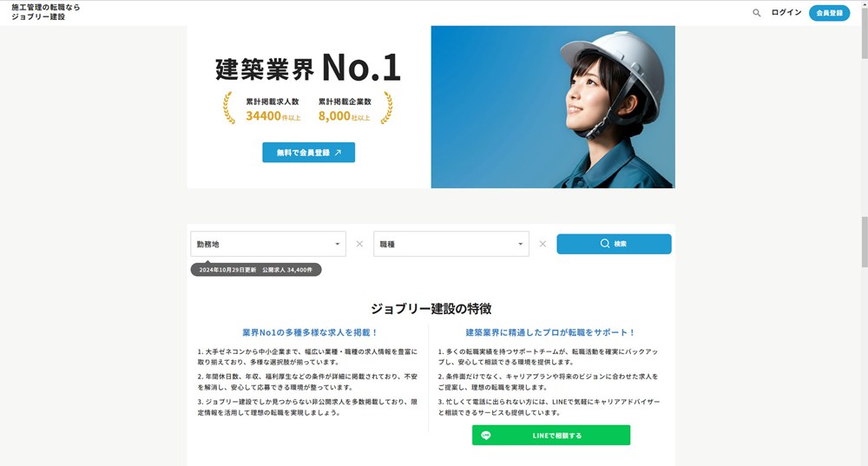Click the magnifier icon inside 検索 button

(x=604, y=244)
